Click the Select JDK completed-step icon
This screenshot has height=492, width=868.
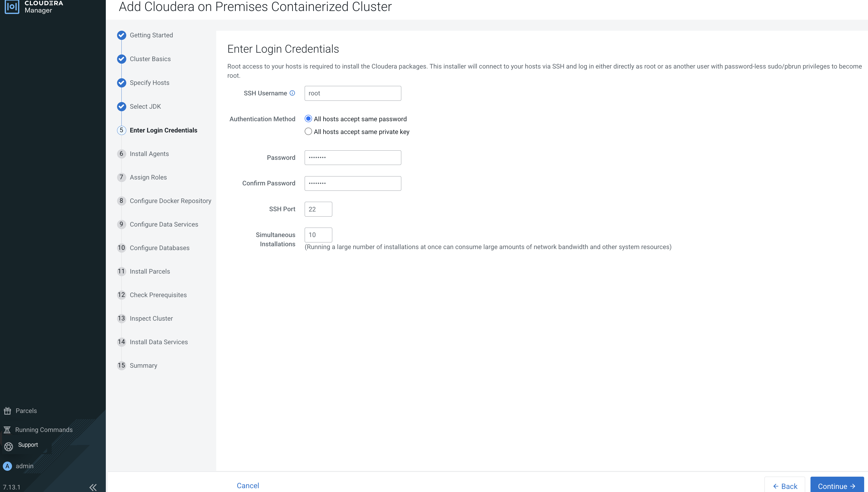click(x=122, y=106)
